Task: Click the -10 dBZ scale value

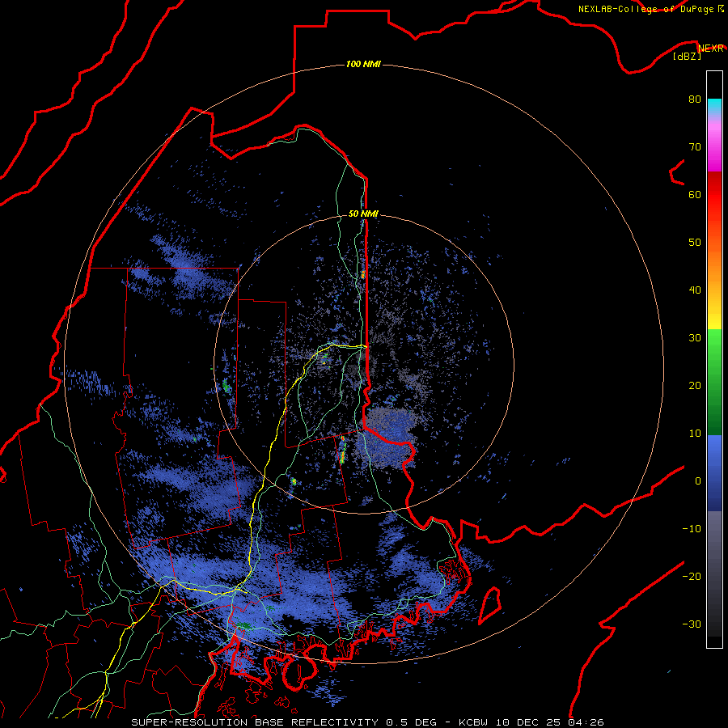Action: coord(692,529)
